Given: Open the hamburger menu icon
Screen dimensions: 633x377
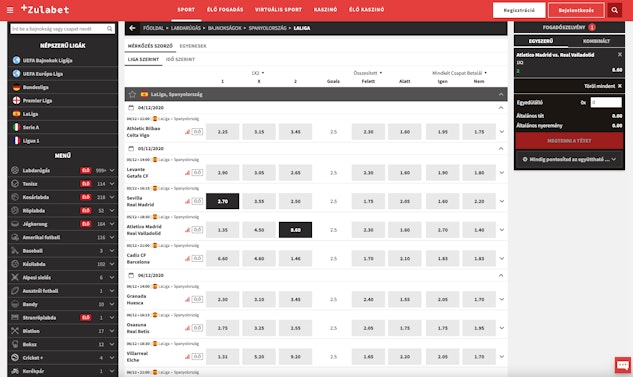Looking at the screenshot, I should click(10, 10).
